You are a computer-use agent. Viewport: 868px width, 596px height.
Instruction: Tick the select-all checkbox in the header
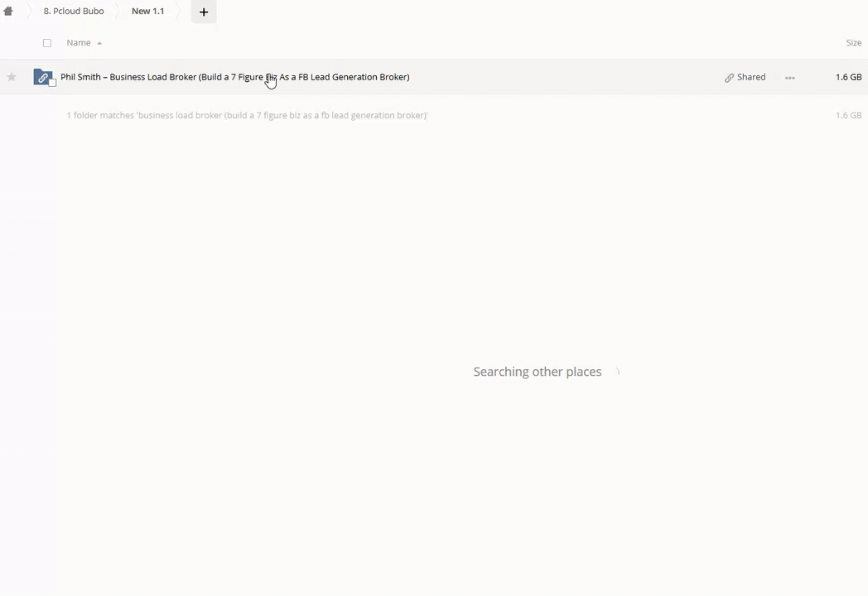(x=47, y=43)
